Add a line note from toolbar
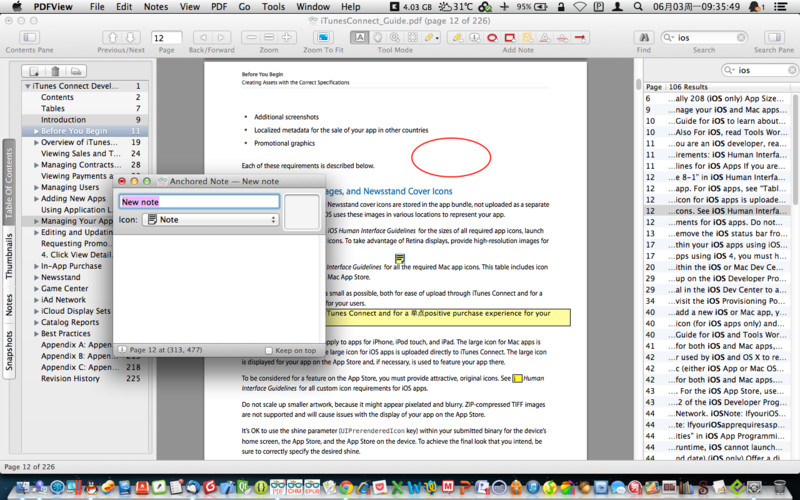Screen dimensions: 800x500 coord(580,38)
